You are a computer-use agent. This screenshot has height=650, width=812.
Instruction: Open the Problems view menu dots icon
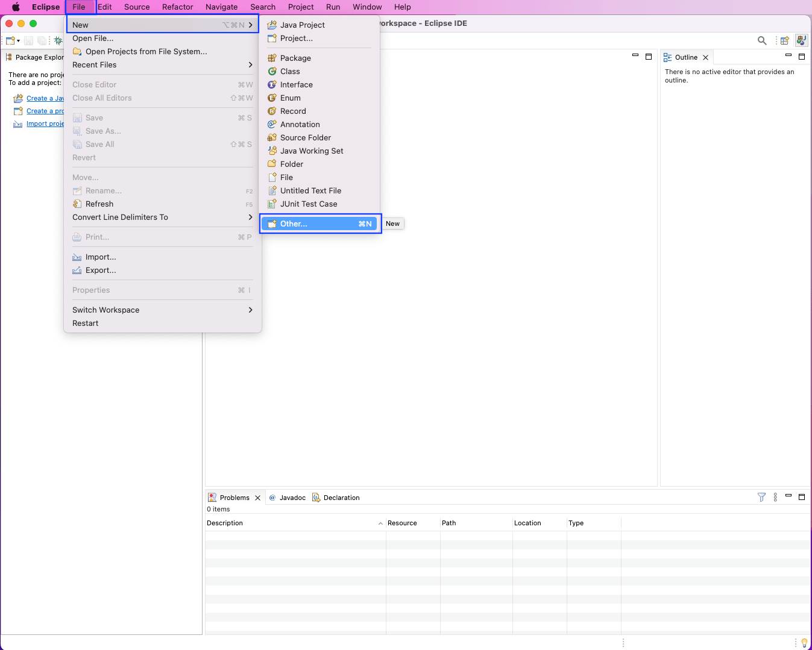(x=775, y=497)
